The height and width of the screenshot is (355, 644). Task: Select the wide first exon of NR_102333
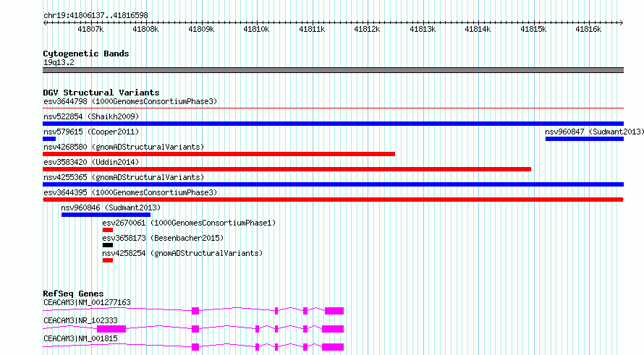click(x=111, y=329)
